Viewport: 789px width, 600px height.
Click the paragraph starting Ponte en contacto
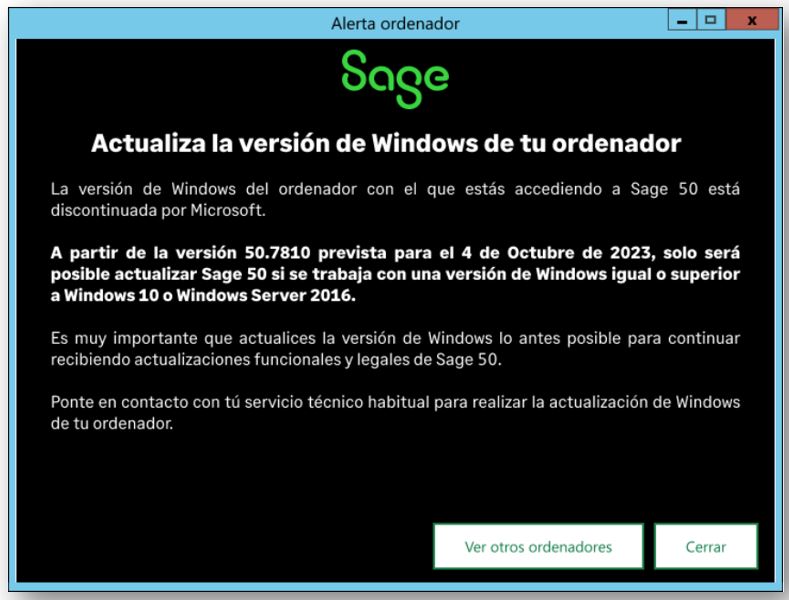click(395, 412)
